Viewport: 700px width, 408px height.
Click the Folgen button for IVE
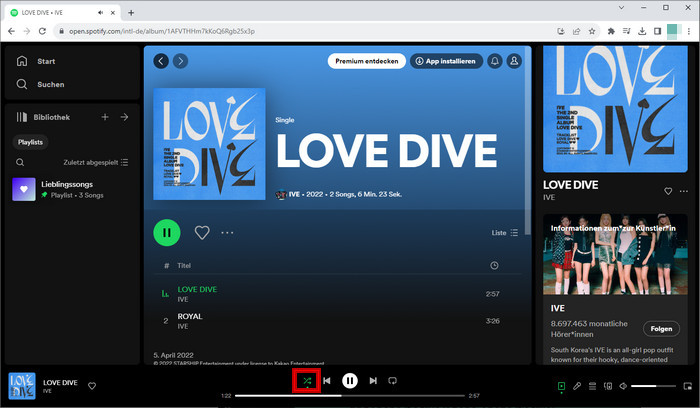click(661, 329)
